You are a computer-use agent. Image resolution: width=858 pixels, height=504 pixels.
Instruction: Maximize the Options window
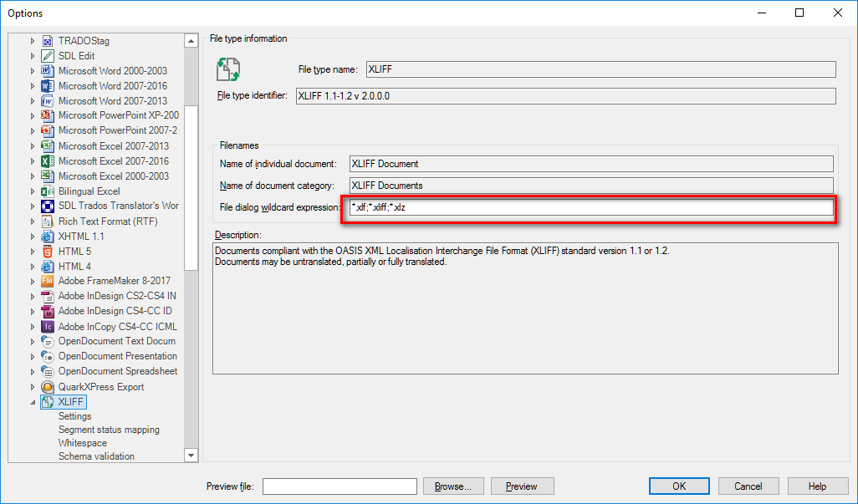[x=799, y=13]
